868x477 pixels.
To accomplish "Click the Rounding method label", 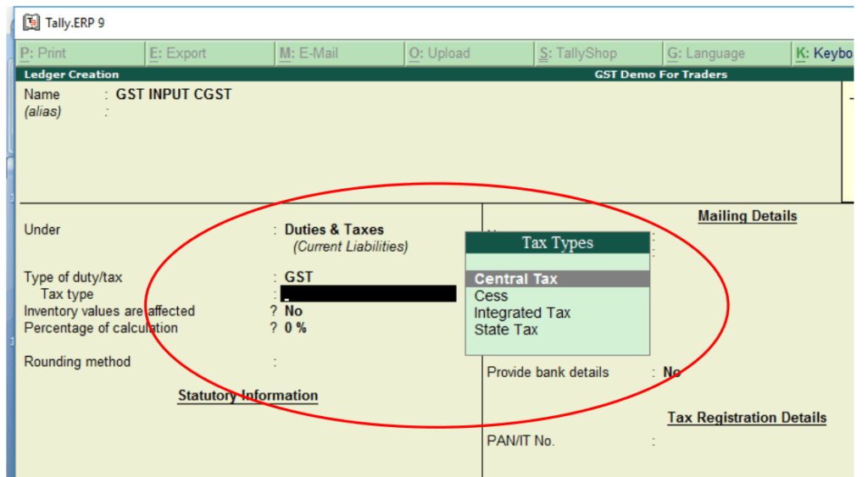I will point(77,362).
